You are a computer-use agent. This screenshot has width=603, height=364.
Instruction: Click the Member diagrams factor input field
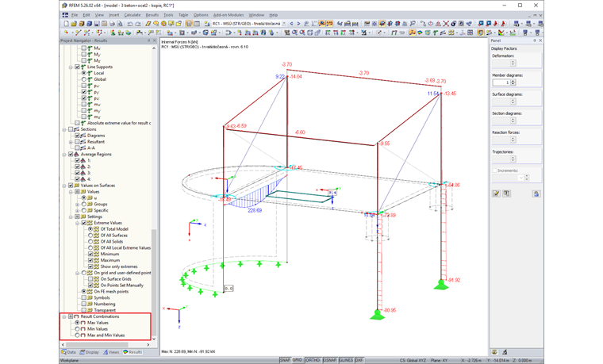501,82
